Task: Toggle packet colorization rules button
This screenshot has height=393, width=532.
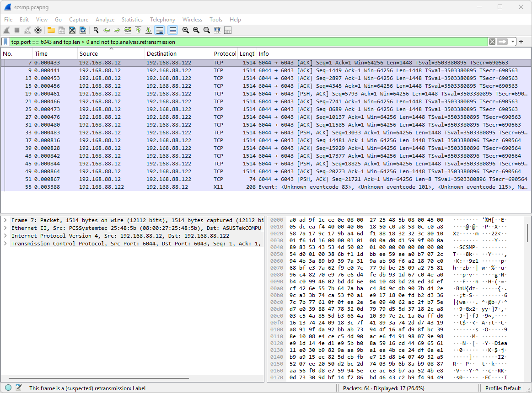Action: [173, 30]
